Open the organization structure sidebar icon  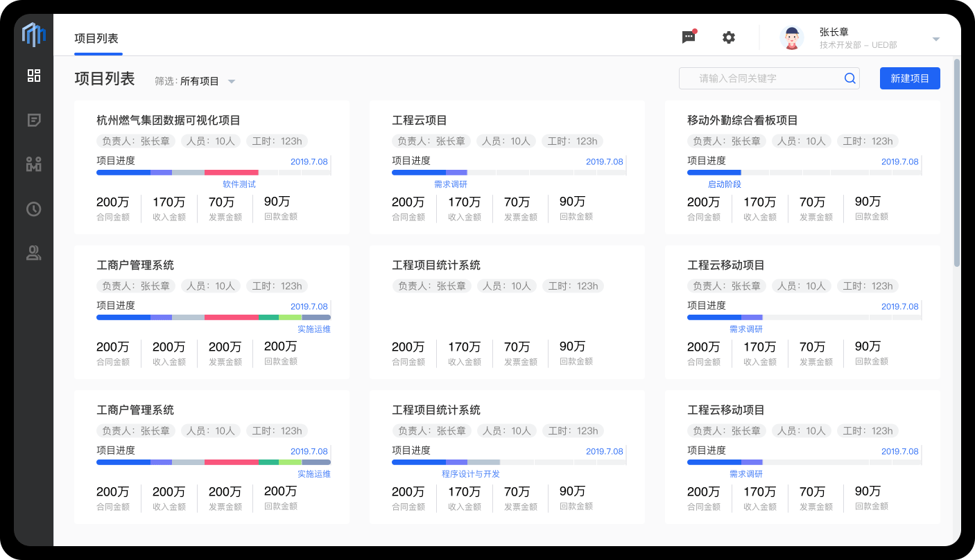point(33,164)
